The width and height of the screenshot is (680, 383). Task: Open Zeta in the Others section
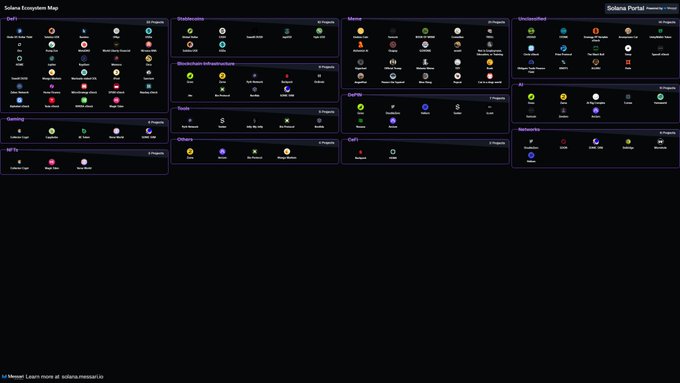pos(190,151)
